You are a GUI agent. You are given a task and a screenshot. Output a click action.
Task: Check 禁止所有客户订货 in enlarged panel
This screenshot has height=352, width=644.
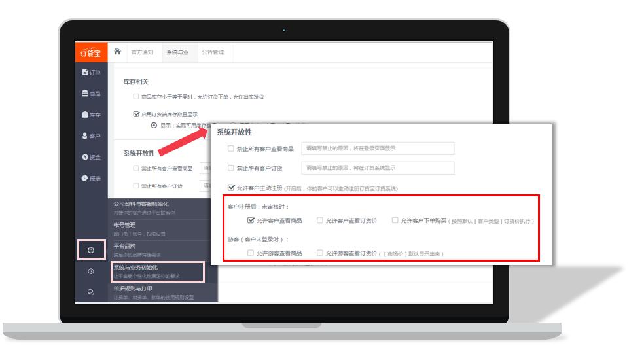point(231,168)
